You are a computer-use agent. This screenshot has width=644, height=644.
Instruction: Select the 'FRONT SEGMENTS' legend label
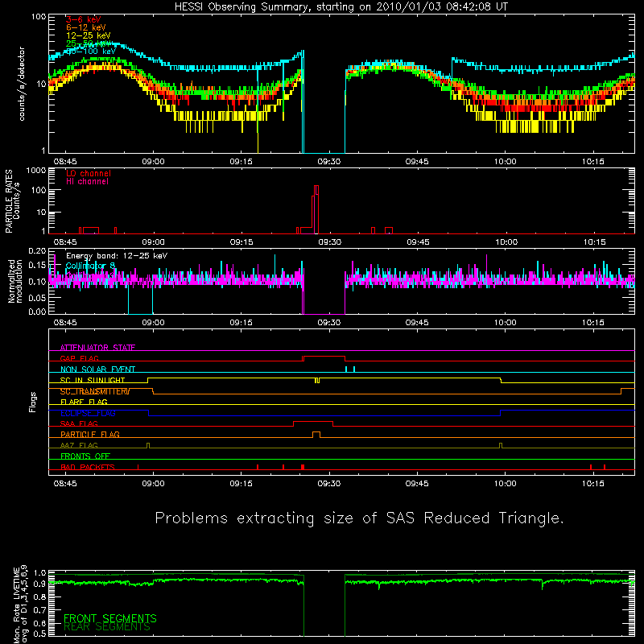pyautogui.click(x=110, y=618)
